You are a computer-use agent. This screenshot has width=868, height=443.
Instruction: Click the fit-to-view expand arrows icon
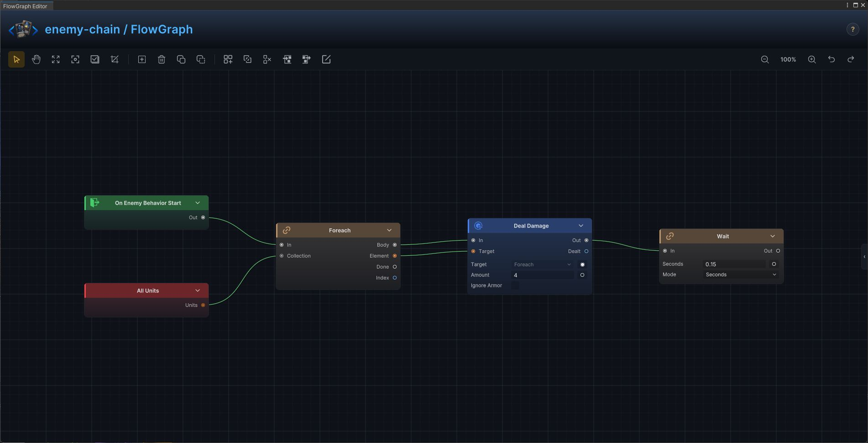[56, 59]
